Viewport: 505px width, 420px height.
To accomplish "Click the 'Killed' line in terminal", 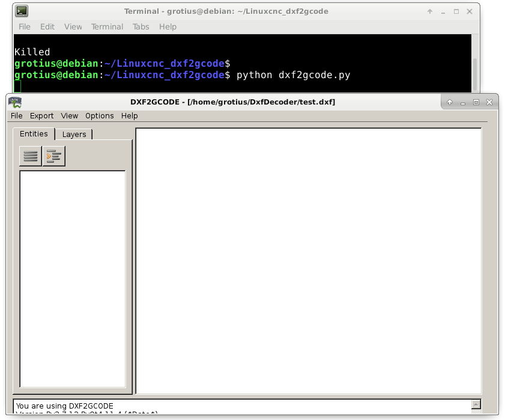I will click(x=32, y=52).
